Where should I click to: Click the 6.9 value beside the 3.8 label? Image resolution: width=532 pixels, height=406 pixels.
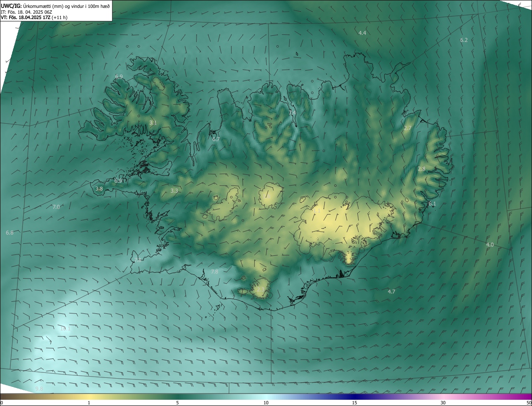(118, 181)
